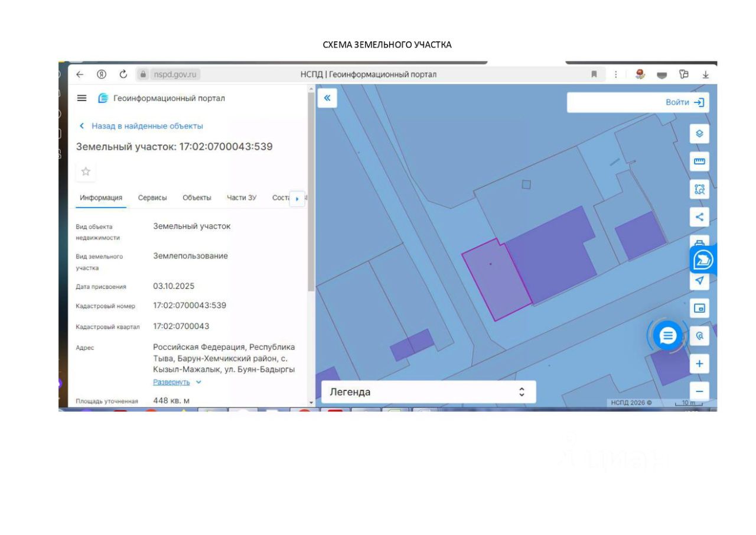
Task: Click the nspd.gov.ru address bar
Action: click(175, 74)
